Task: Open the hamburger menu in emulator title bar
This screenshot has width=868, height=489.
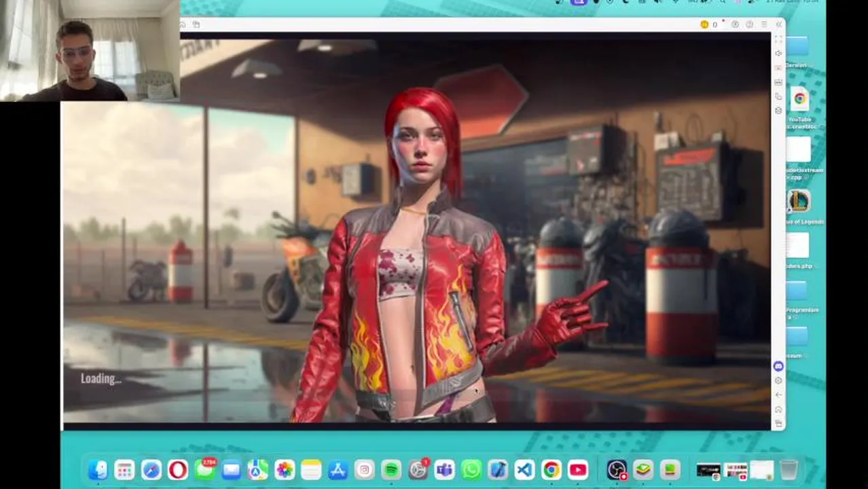Action: click(x=764, y=24)
